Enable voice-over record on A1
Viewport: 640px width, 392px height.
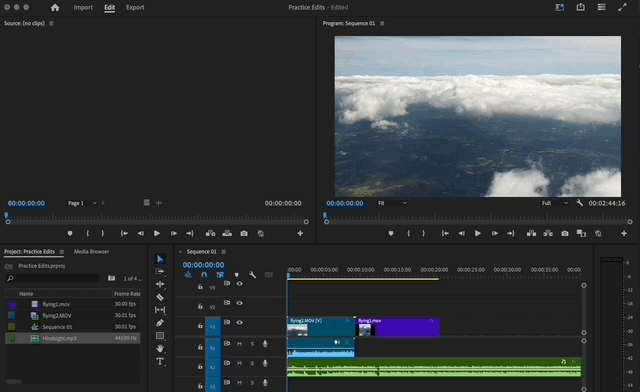coord(265,344)
